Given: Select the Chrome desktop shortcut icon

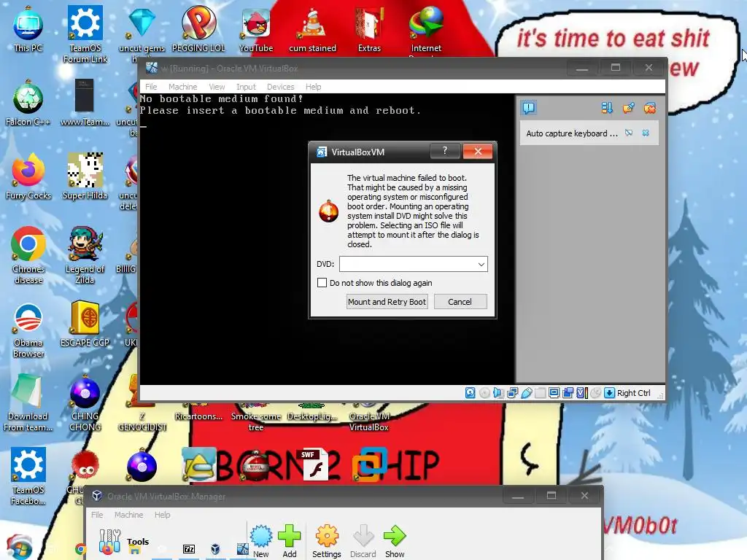Looking at the screenshot, I should (x=28, y=256).
